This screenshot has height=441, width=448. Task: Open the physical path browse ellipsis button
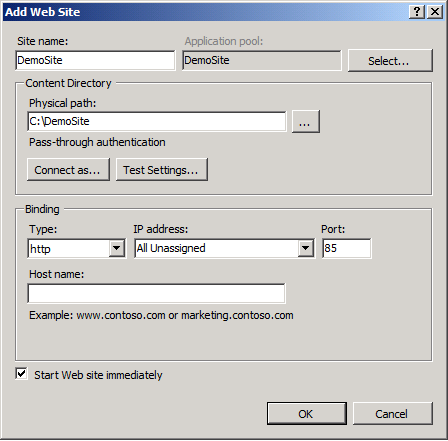pos(306,122)
